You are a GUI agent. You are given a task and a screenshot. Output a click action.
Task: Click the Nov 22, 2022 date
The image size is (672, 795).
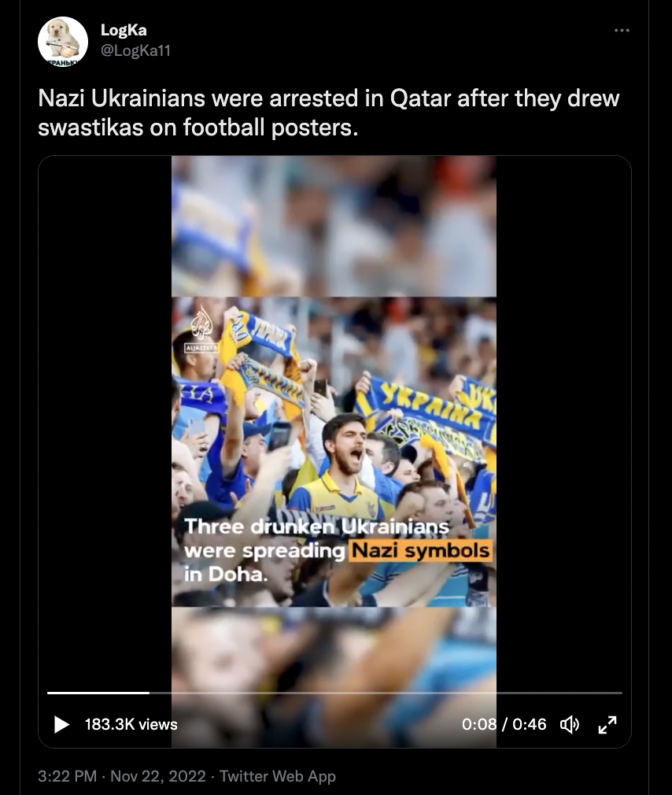(x=158, y=776)
